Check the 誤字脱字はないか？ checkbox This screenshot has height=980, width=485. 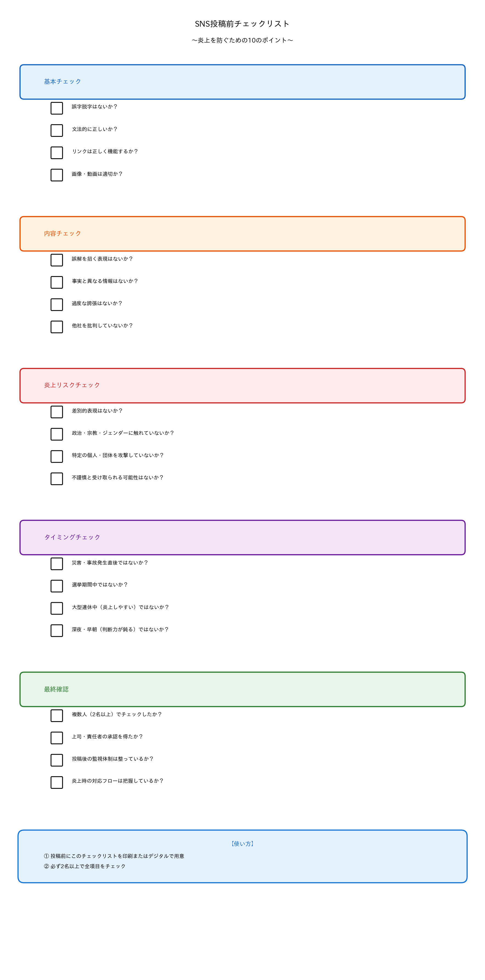click(57, 108)
